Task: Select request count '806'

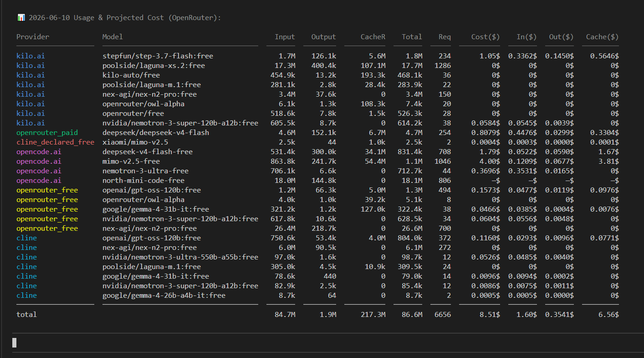Action: click(445, 181)
